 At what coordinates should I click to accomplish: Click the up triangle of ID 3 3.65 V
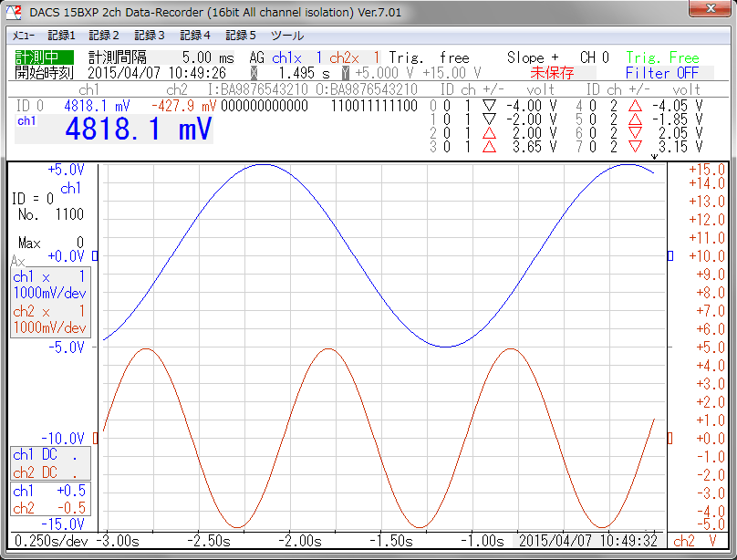click(x=489, y=147)
